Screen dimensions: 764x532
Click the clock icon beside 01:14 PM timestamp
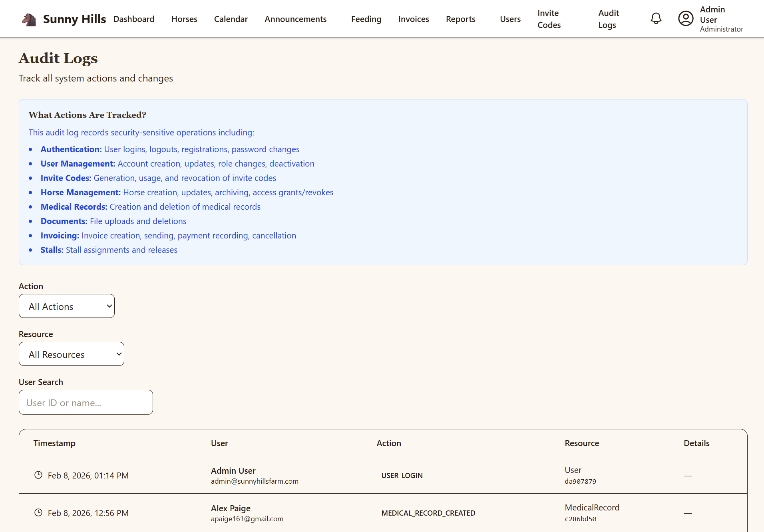click(38, 475)
